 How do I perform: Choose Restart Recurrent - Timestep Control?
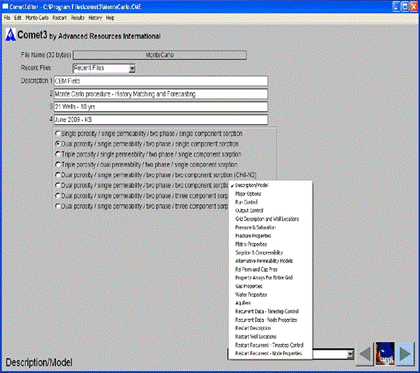point(270,345)
